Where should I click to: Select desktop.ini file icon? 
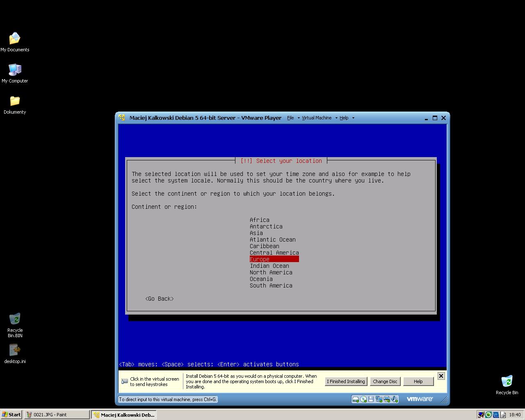click(x=15, y=354)
